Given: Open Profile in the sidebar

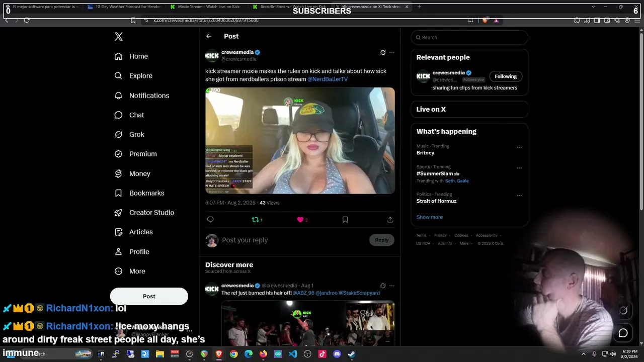Looking at the screenshot, I should coord(132,252).
